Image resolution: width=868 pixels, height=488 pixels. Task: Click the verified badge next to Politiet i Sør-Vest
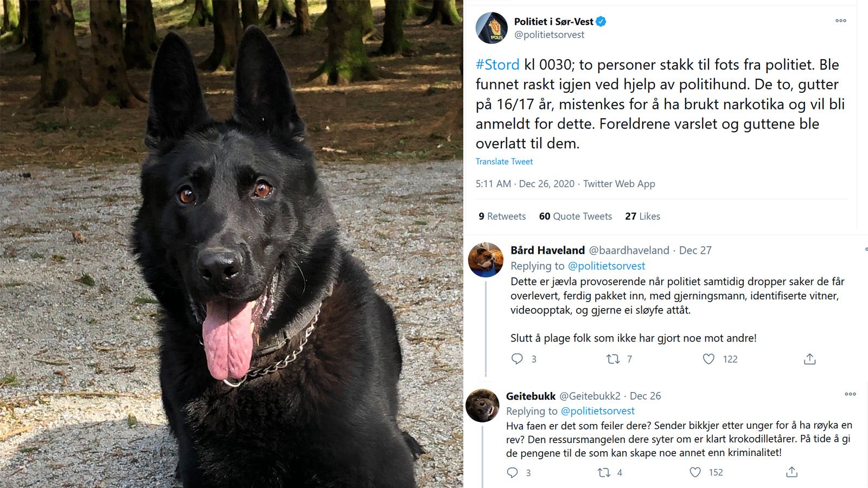(601, 22)
